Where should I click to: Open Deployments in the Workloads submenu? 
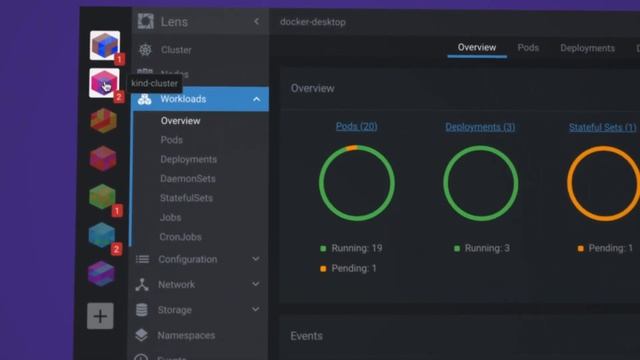pos(189,159)
